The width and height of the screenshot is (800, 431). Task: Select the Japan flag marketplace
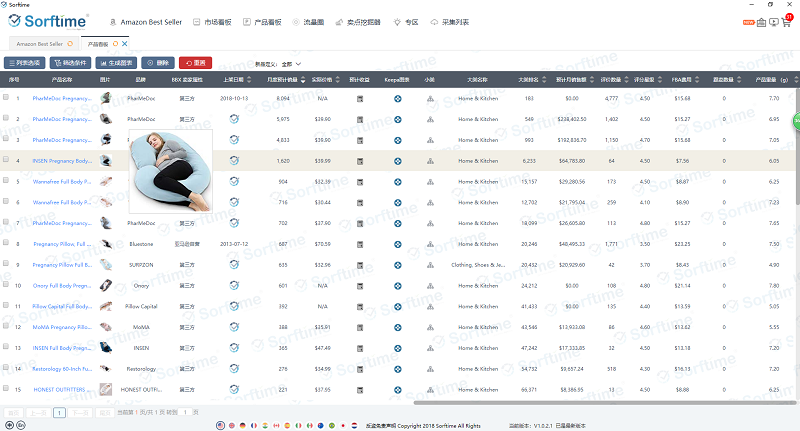tap(343, 425)
